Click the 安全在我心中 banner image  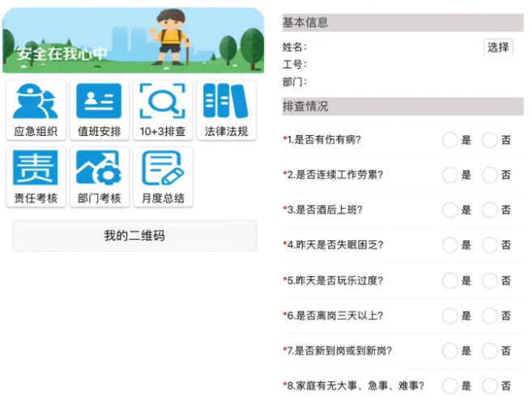click(x=134, y=40)
